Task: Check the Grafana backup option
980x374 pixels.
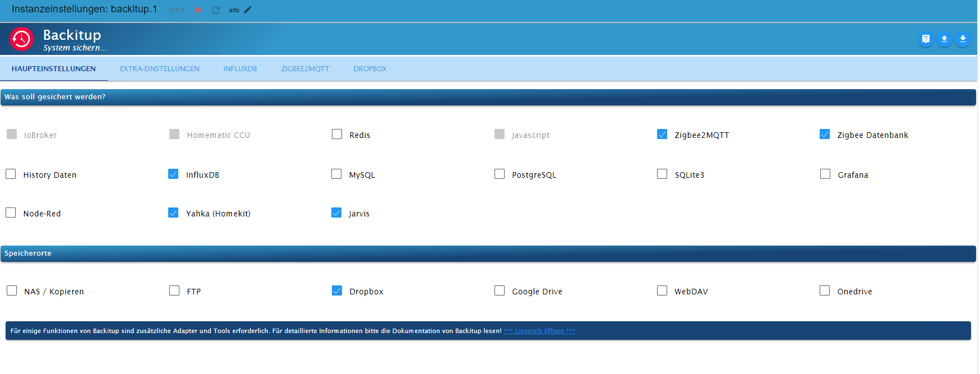Action: [x=825, y=174]
